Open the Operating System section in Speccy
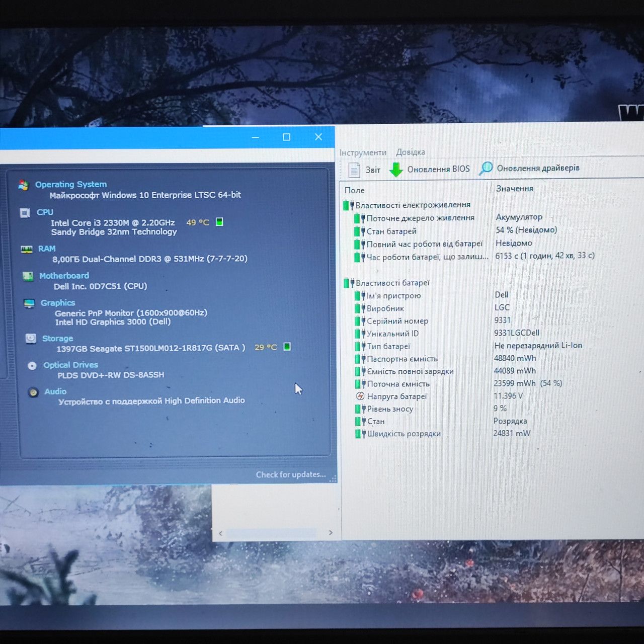The width and height of the screenshot is (644, 644). click(71, 184)
